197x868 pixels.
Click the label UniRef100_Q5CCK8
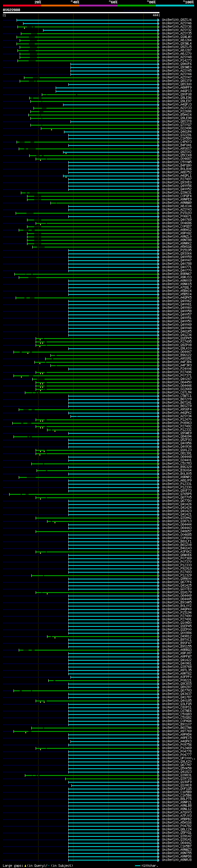(176, 155)
